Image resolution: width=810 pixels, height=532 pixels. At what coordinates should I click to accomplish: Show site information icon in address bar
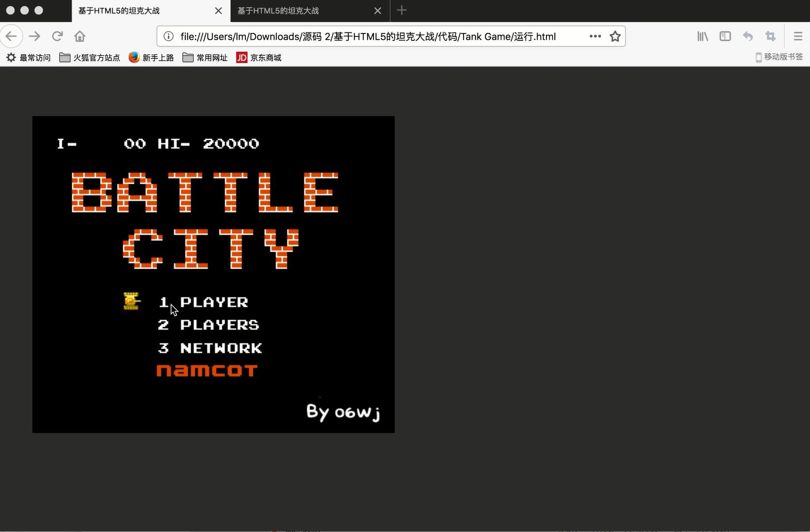click(x=169, y=36)
